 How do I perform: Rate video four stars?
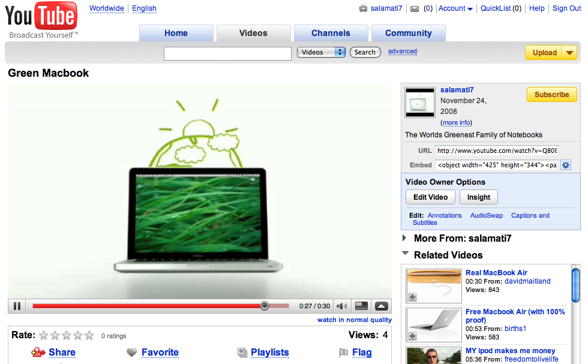tap(77, 335)
